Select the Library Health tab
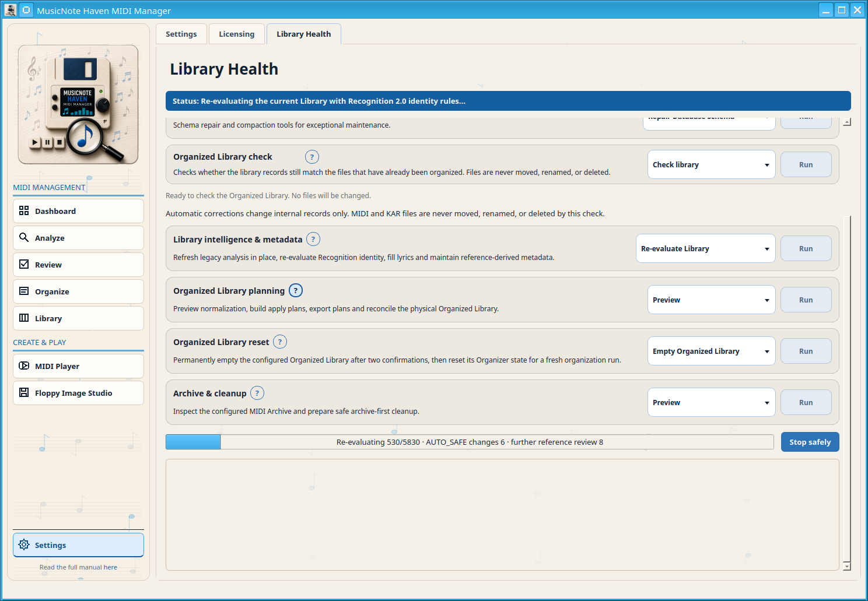Viewport: 868px width, 601px height. click(x=303, y=34)
